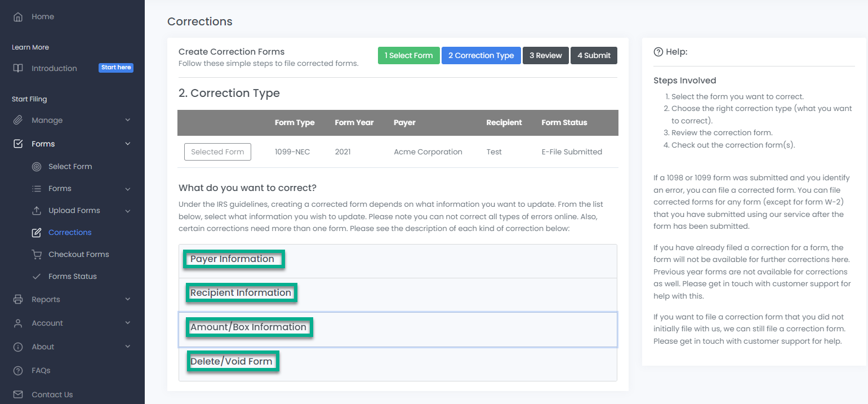The width and height of the screenshot is (868, 404).
Task: Click the Introduction book icon
Action: pyautogui.click(x=18, y=68)
